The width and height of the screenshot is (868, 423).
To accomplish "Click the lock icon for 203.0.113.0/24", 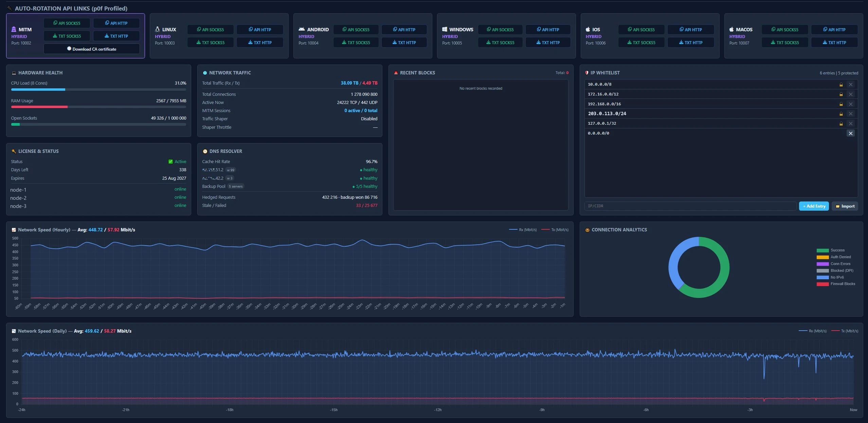I will click(841, 114).
